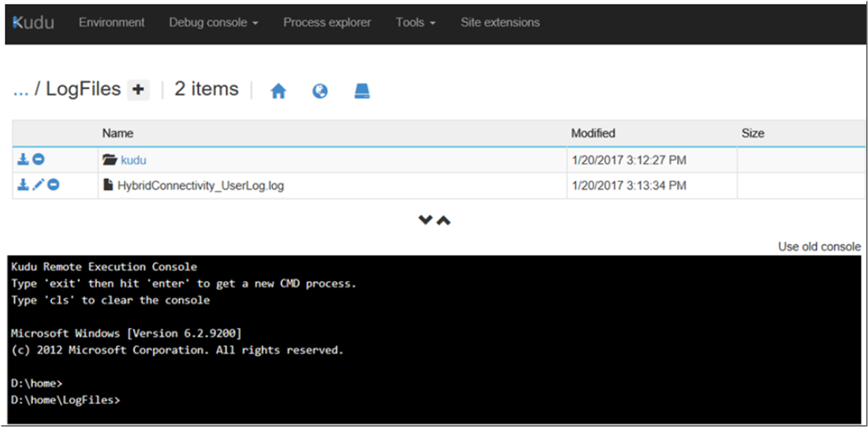Screen dimensions: 868x427
Task: Click the kudu folder icon
Action: (110, 160)
